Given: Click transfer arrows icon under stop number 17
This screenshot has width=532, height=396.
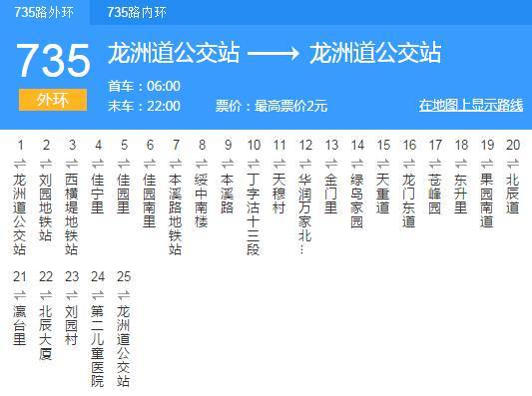Looking at the screenshot, I should click(435, 164).
